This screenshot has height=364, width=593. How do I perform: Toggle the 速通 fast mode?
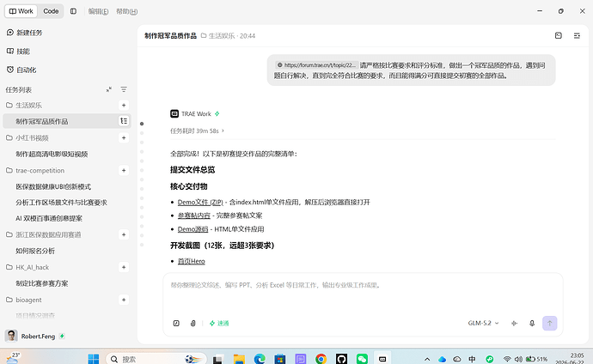click(x=219, y=323)
